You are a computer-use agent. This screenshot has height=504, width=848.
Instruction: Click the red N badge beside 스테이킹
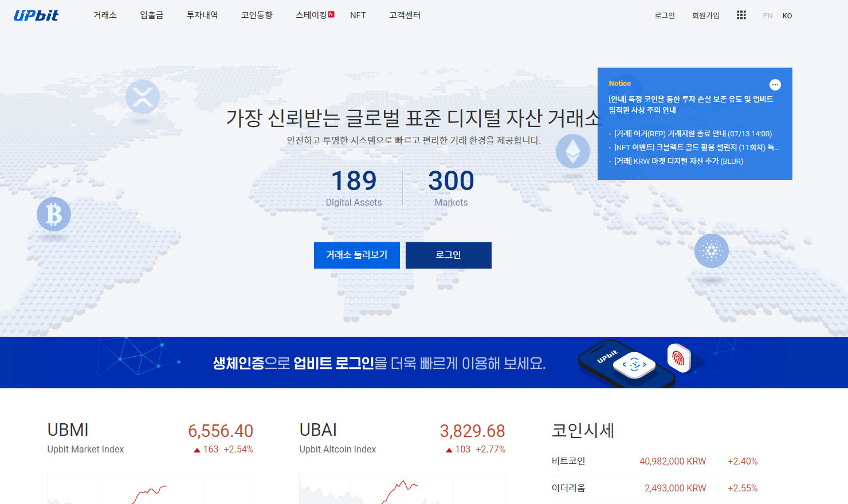(331, 14)
